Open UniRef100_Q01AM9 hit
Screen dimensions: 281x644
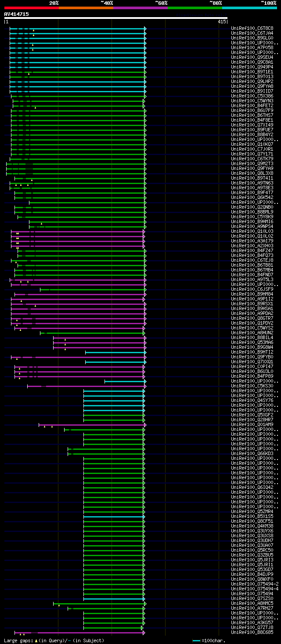point(252,424)
